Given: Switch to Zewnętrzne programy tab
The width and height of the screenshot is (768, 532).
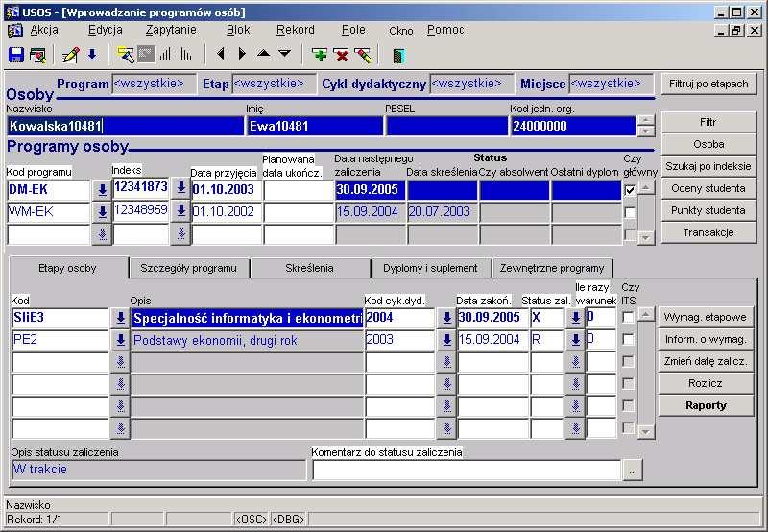Looking at the screenshot, I should click(x=552, y=268).
